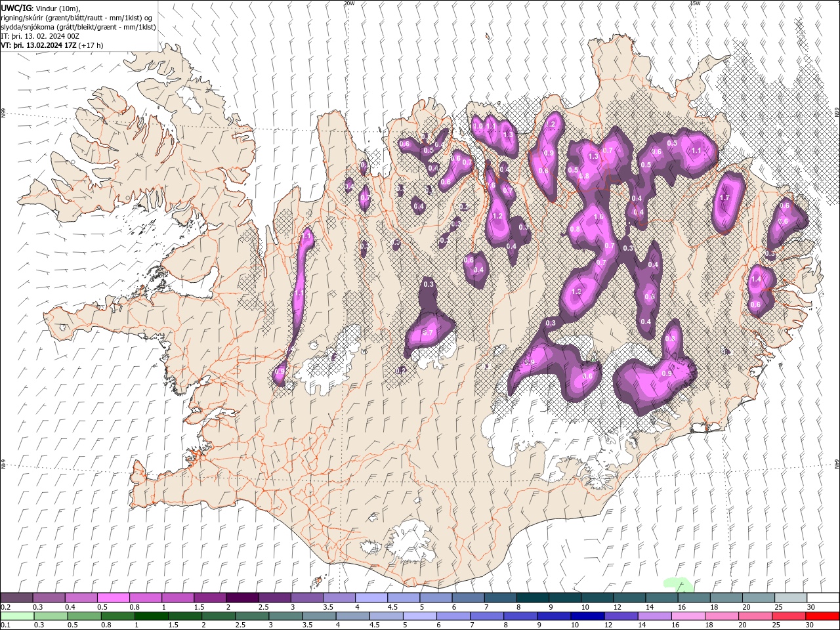The height and width of the screenshot is (630, 840).
Task: Select the 20–25 hot pink rain swatch
Action: (755, 616)
